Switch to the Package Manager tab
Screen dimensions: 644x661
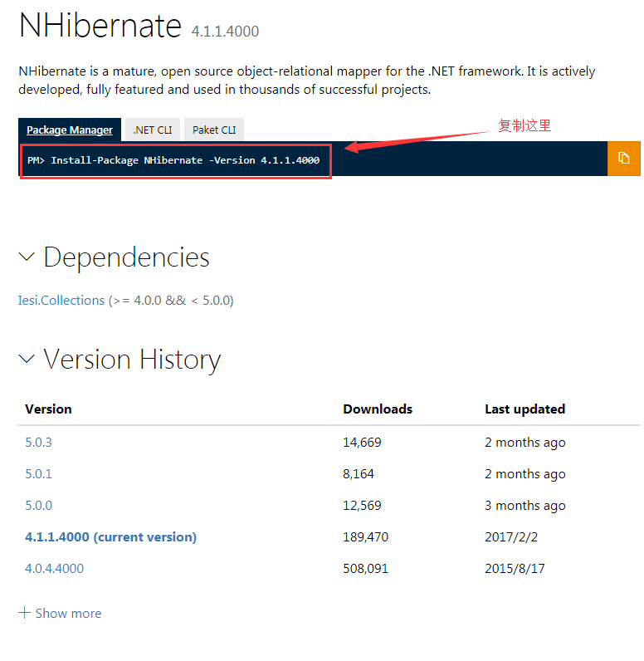(70, 130)
